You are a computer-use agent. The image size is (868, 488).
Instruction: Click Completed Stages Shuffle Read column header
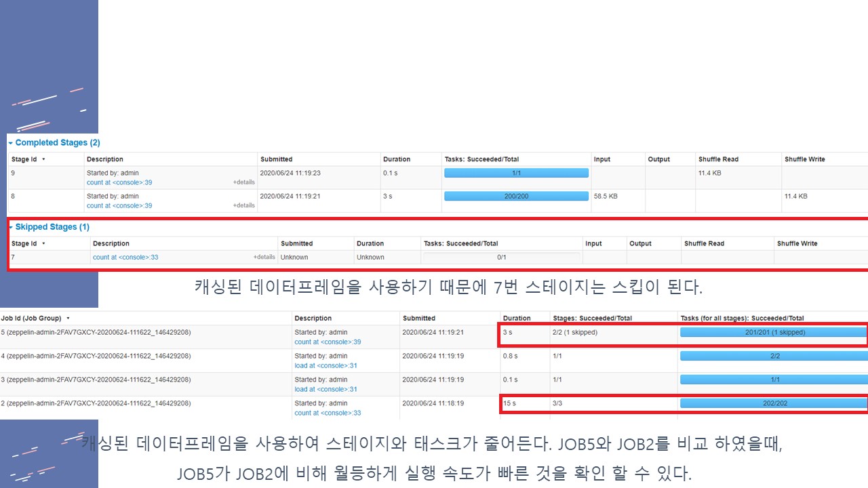(718, 159)
